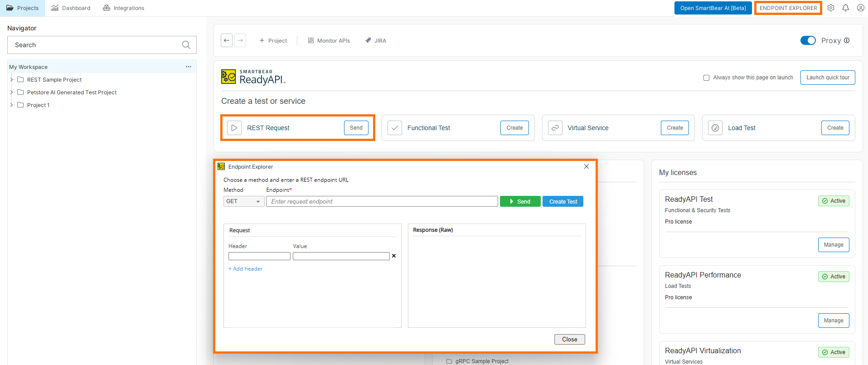Click the Proxy info icon
This screenshot has height=365, width=868.
(x=847, y=40)
